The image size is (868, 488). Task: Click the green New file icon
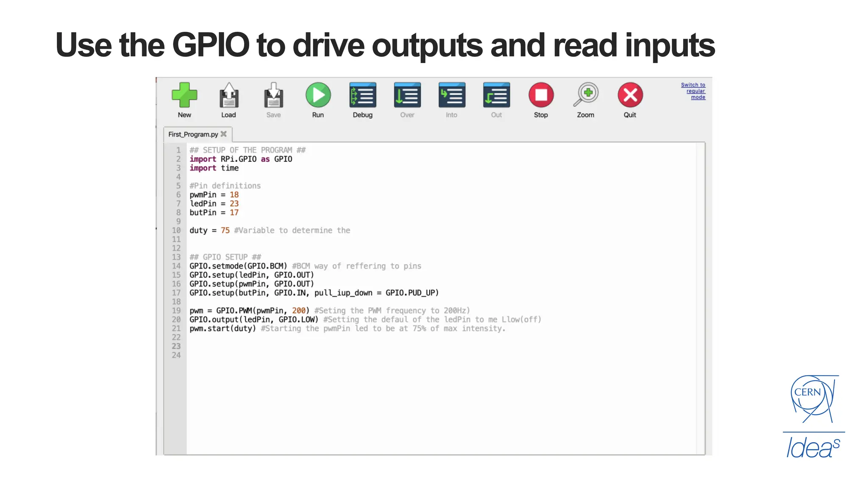click(184, 95)
